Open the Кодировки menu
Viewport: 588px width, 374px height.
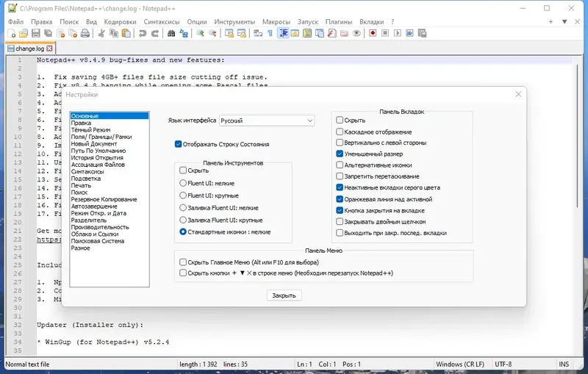[120, 22]
